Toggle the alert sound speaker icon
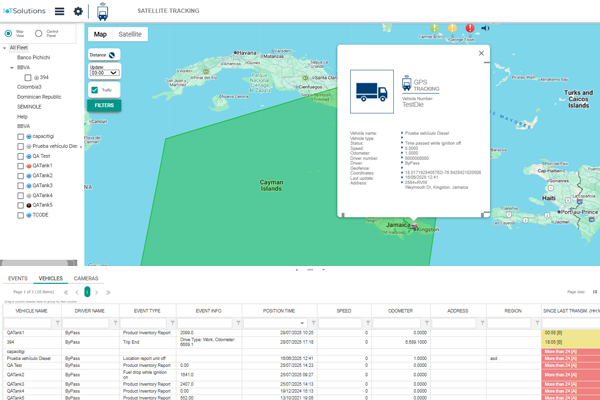600x400 pixels. pos(485,28)
